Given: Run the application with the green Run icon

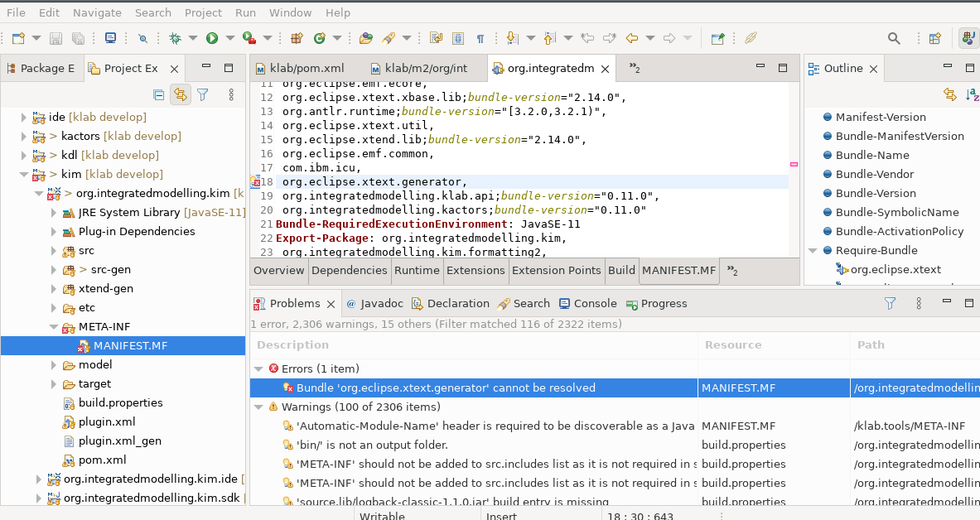Looking at the screenshot, I should (213, 38).
